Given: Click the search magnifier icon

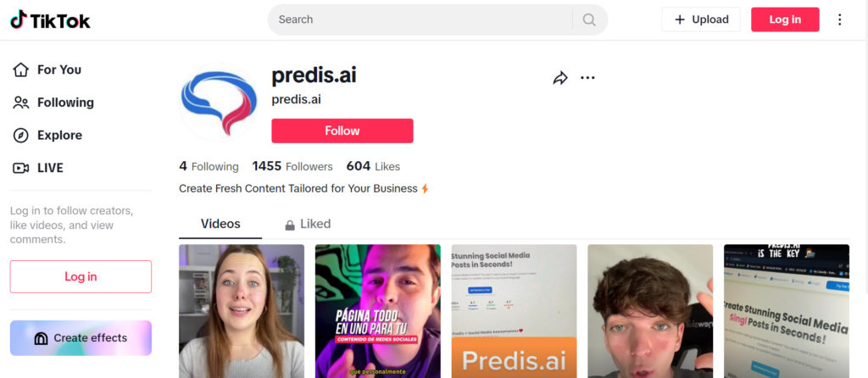Looking at the screenshot, I should click(589, 20).
